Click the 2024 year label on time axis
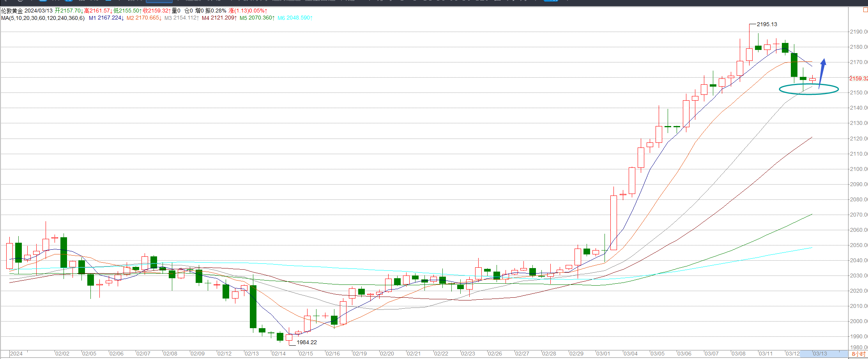Screen dimensions: 868x359 [x=16, y=354]
